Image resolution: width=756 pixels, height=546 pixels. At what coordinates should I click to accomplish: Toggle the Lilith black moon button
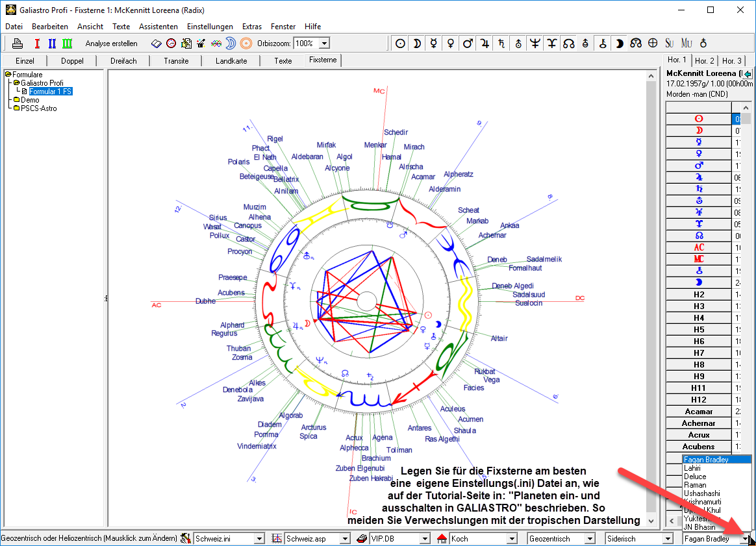pos(620,43)
